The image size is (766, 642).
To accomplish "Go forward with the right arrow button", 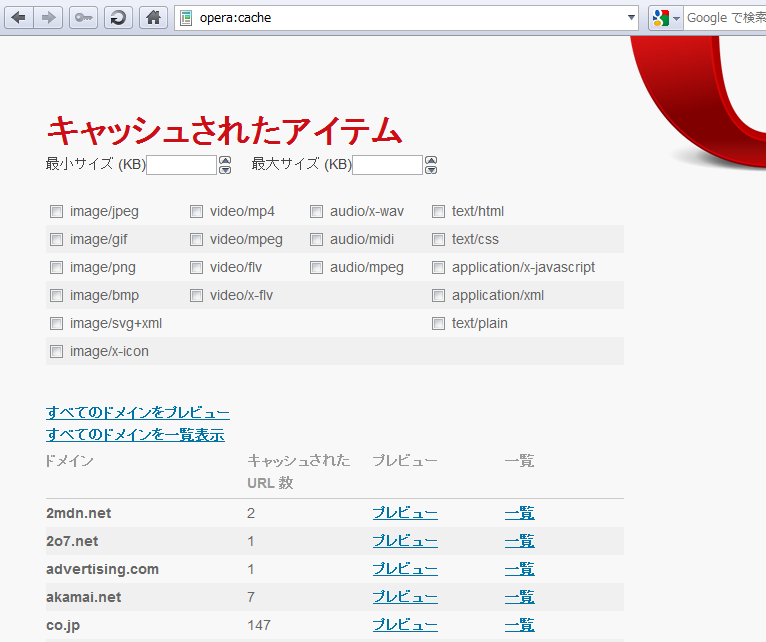I will (48, 18).
